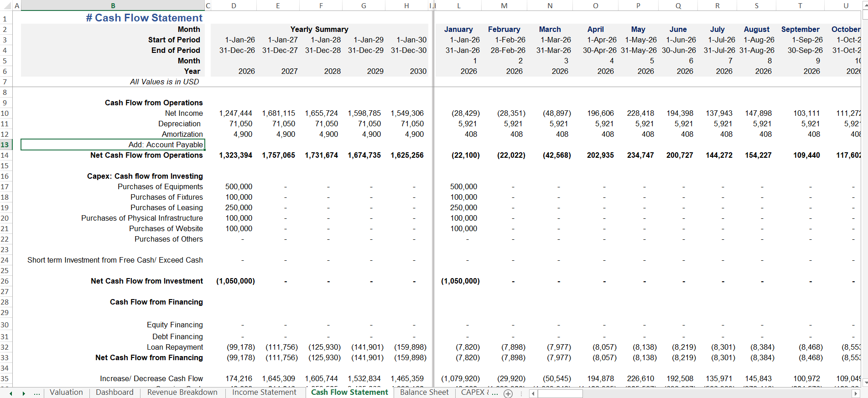Viewport: 868px width, 398px height.
Task: Click Purchases of Equipments label
Action: point(160,186)
